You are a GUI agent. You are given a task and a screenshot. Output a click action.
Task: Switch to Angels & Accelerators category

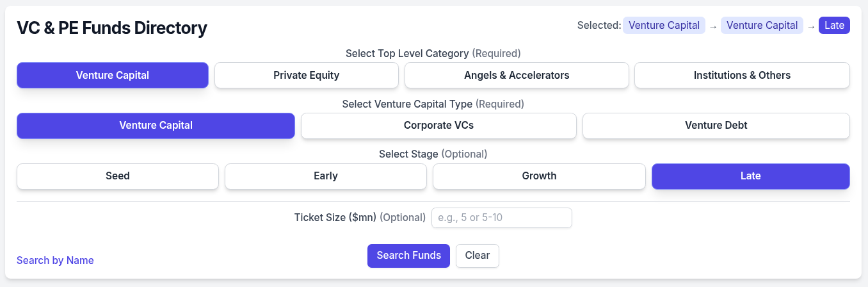(517, 75)
